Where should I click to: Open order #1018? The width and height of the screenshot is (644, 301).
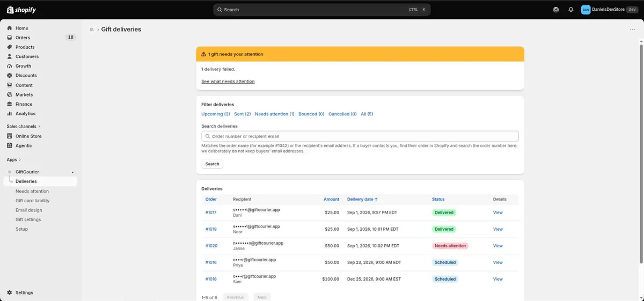tap(211, 279)
